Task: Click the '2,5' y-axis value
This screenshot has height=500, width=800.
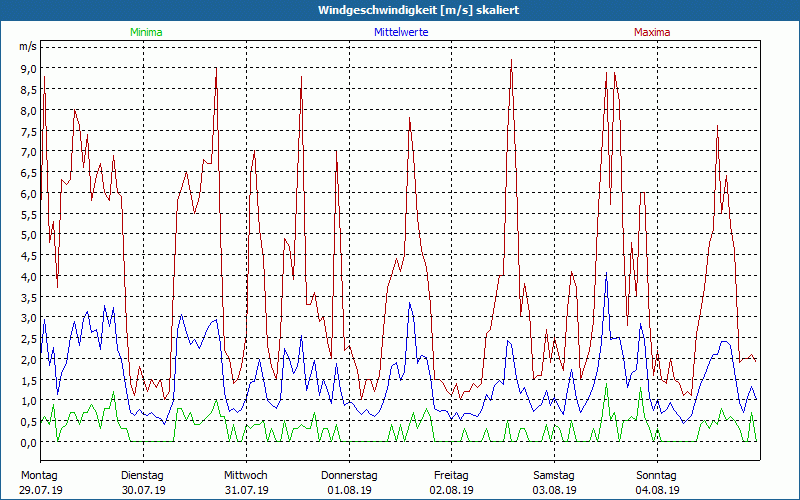Action: [29, 339]
